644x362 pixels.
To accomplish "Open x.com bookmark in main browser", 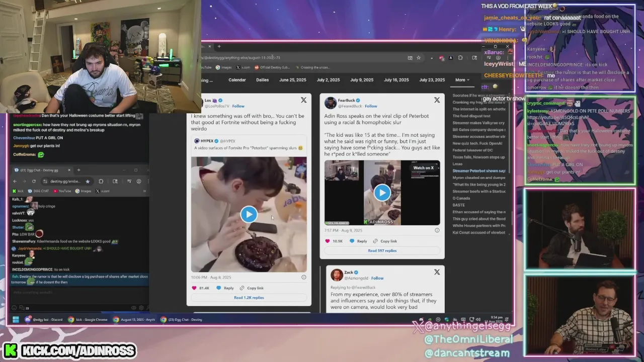I will 244,67.
